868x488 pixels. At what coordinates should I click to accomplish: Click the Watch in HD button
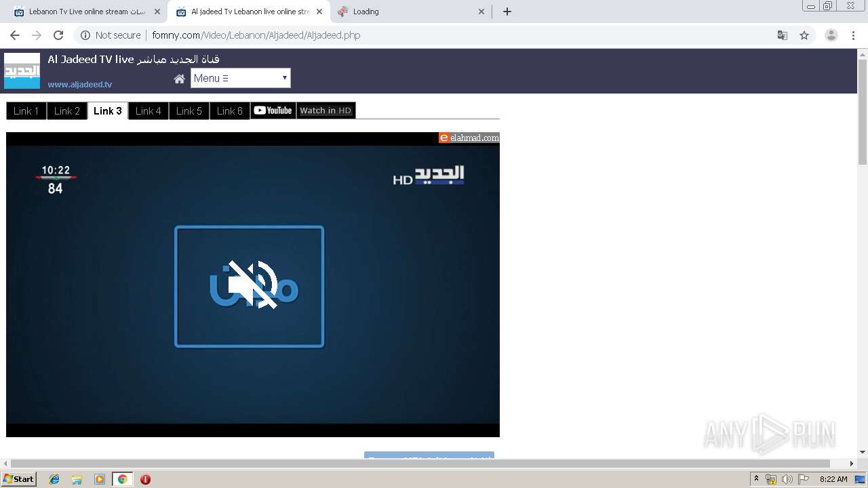coord(326,110)
